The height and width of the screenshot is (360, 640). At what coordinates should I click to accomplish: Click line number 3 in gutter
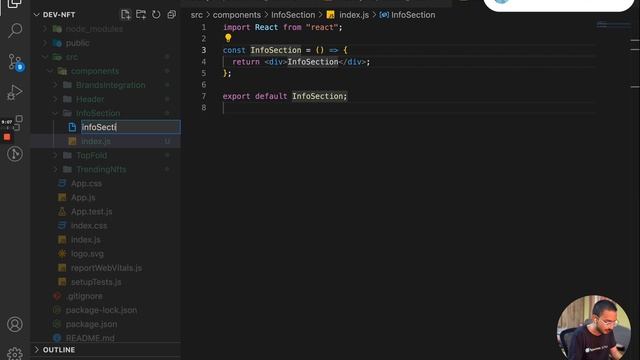tap(204, 50)
